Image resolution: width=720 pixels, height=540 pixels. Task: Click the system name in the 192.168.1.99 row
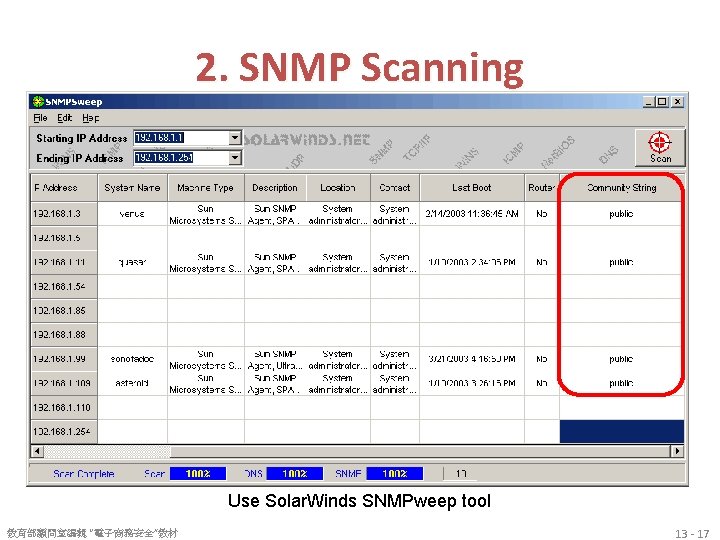tap(132, 359)
